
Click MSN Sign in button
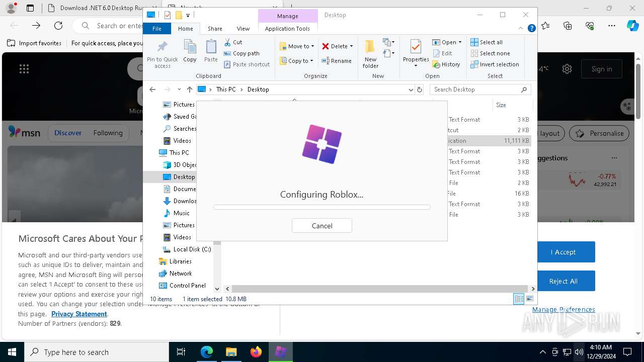pos(602,69)
